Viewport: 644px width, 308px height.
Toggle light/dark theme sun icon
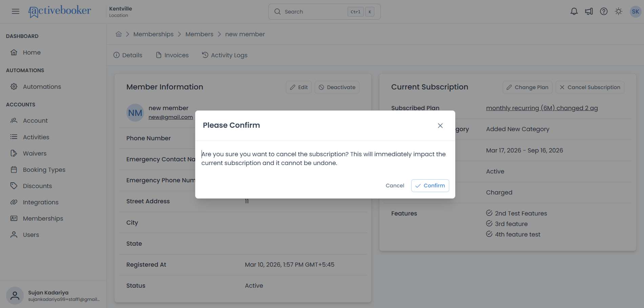point(619,12)
